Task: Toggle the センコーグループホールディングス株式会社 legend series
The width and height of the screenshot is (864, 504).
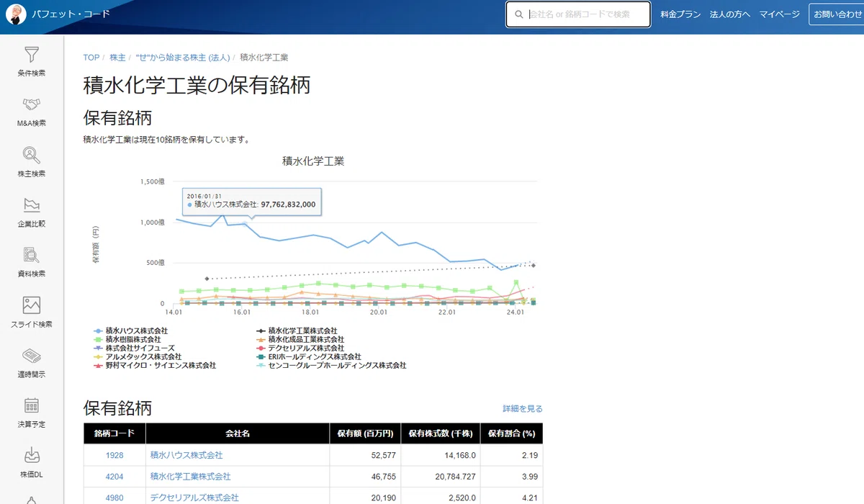Action: 332,365
